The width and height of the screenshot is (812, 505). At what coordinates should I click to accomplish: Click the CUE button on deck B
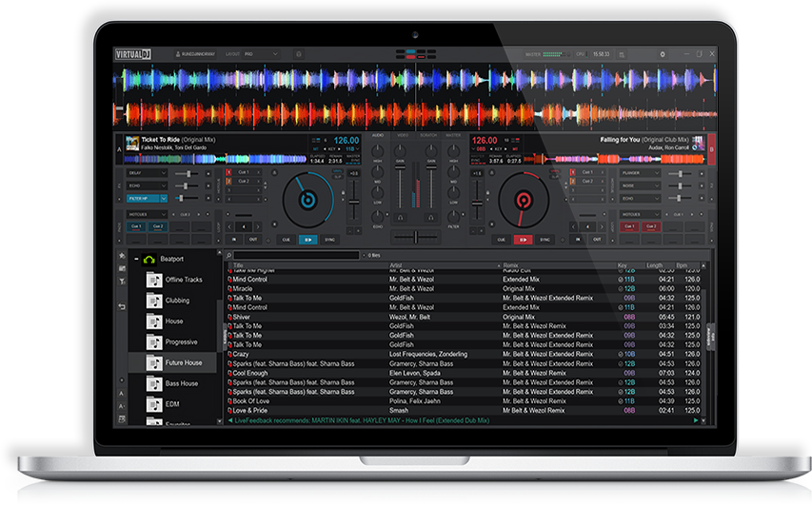coord(502,240)
